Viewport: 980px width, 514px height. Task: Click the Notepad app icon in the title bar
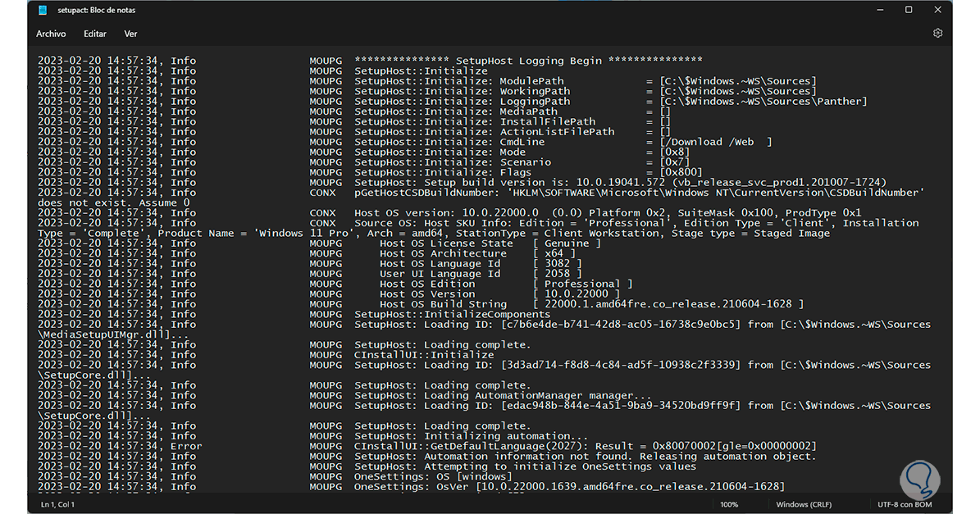coord(43,10)
